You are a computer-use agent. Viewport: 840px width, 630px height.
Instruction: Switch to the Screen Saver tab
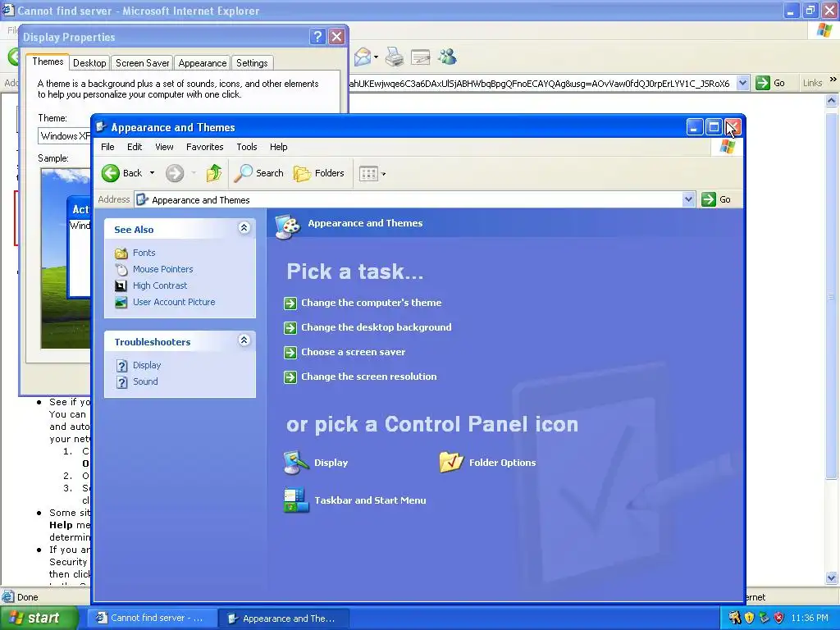142,63
